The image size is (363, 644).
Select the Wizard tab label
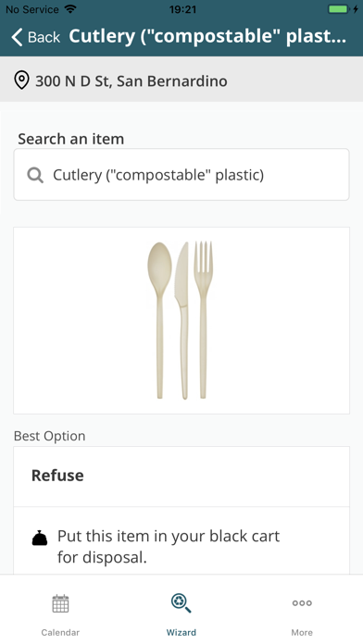tap(181, 632)
